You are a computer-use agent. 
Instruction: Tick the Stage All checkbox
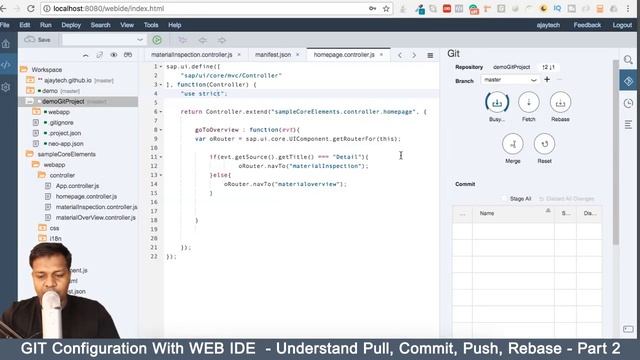[x=504, y=198]
